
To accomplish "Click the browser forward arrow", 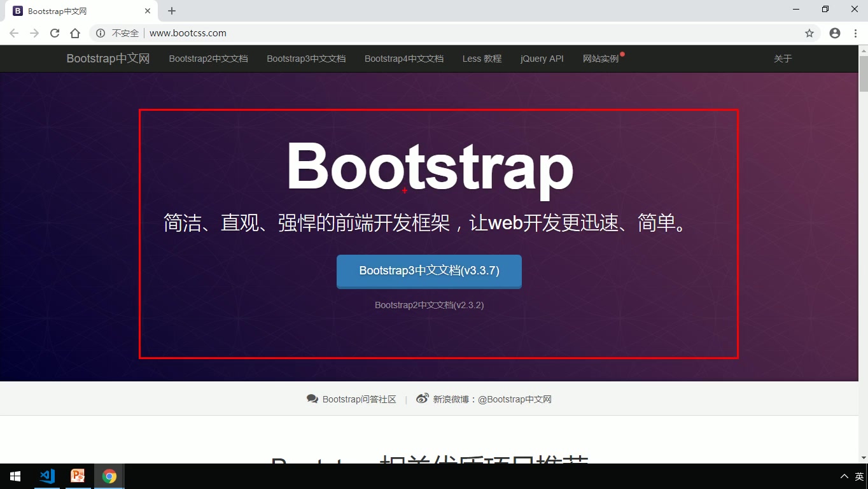I will (x=34, y=33).
